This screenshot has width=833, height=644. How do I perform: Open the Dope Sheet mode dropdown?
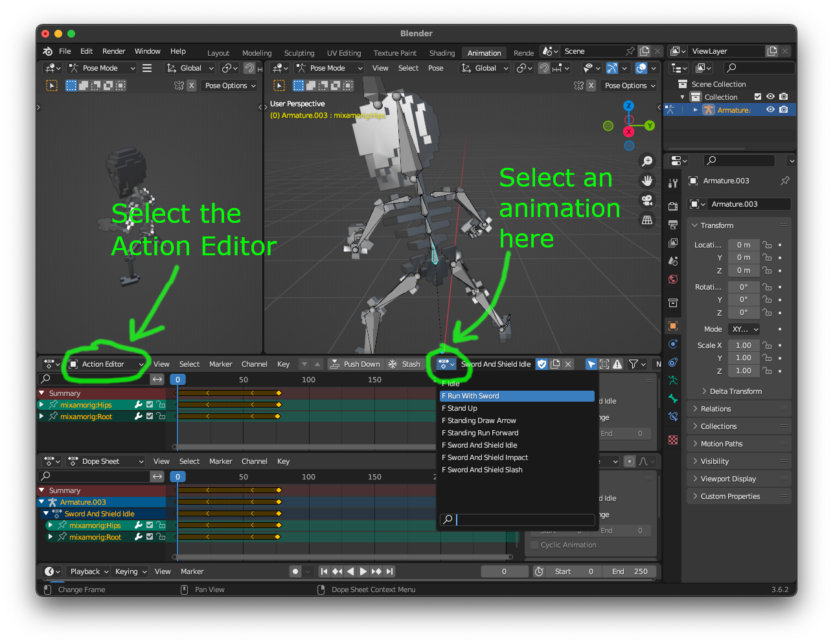[106, 461]
